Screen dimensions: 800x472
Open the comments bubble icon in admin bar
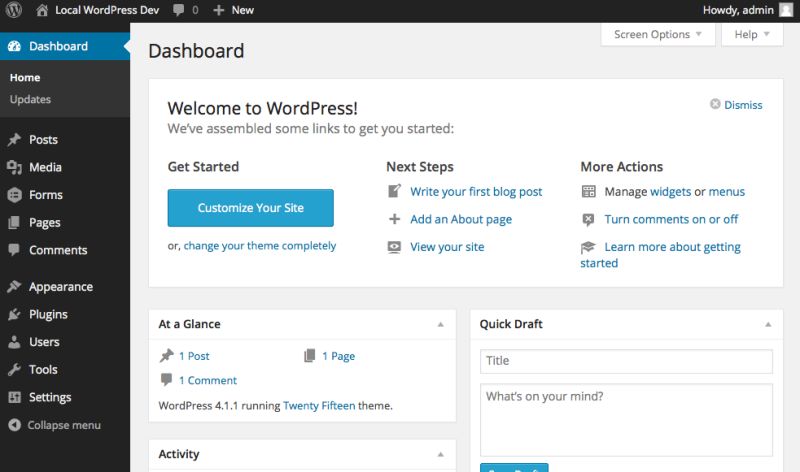pos(178,10)
